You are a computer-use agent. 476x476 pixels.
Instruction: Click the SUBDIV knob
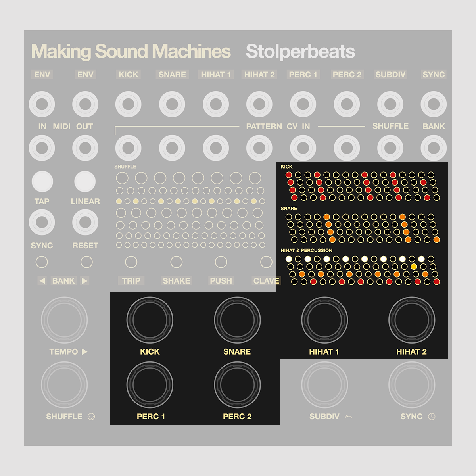pyautogui.click(x=324, y=385)
